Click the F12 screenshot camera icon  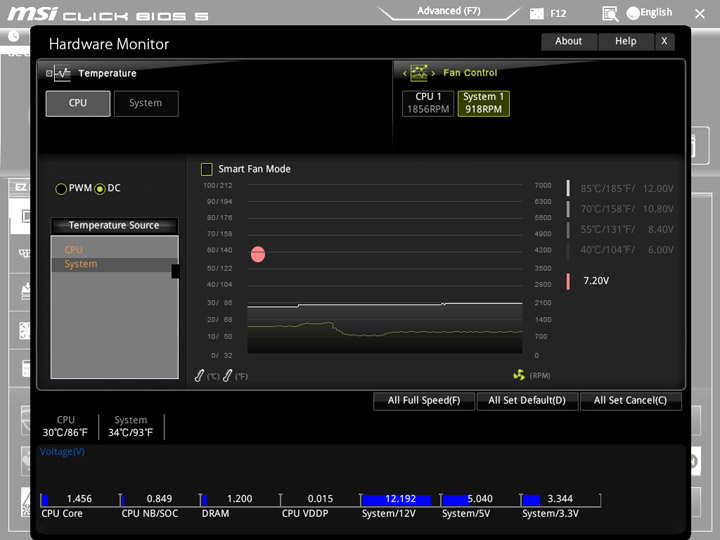click(x=536, y=13)
